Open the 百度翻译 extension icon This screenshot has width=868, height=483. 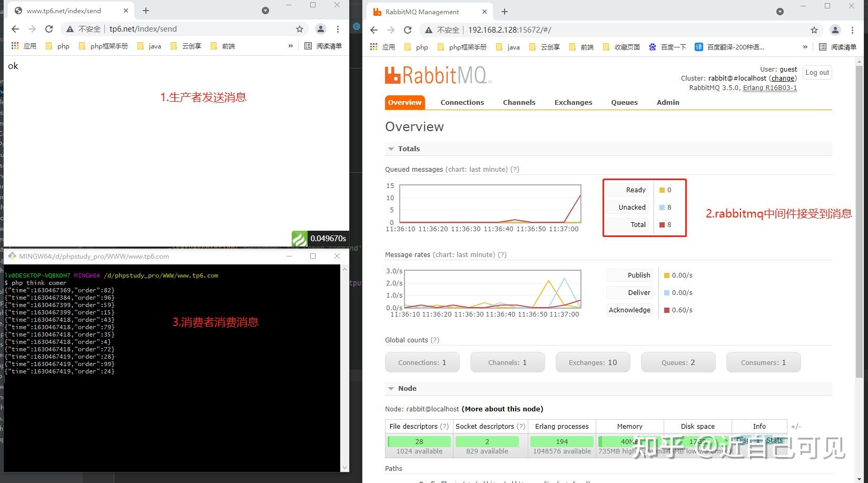coord(698,47)
